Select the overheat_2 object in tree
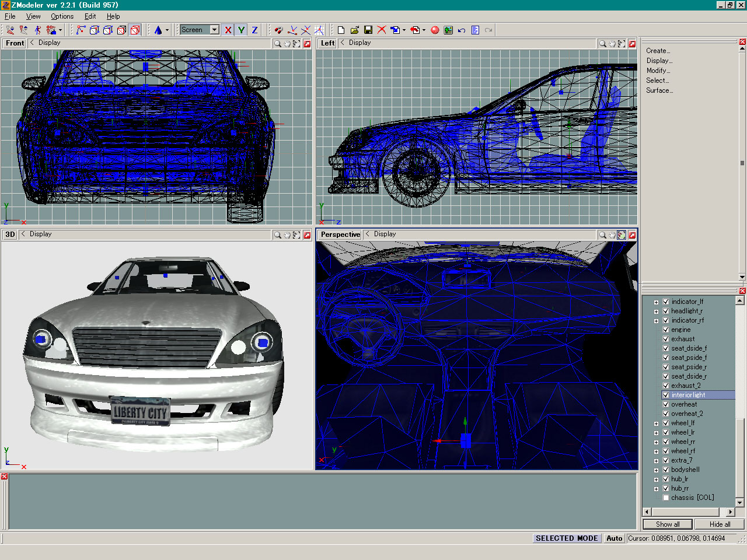 pyautogui.click(x=687, y=414)
